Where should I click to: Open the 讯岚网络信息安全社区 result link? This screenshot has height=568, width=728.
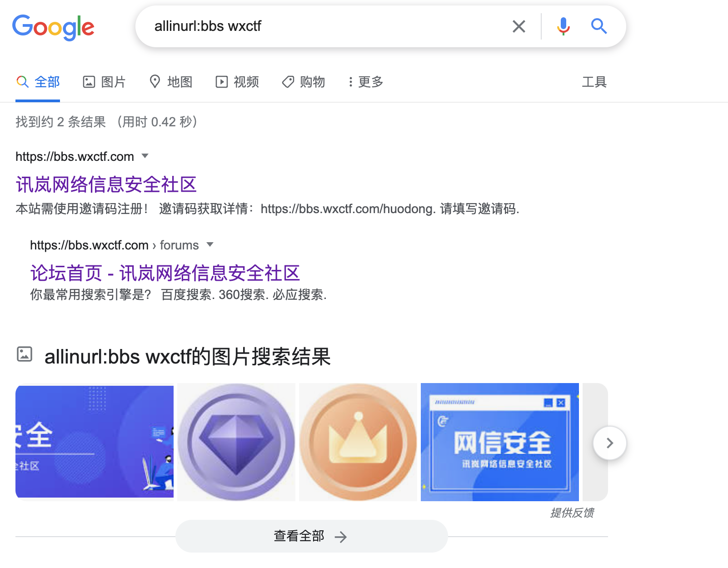tap(106, 184)
